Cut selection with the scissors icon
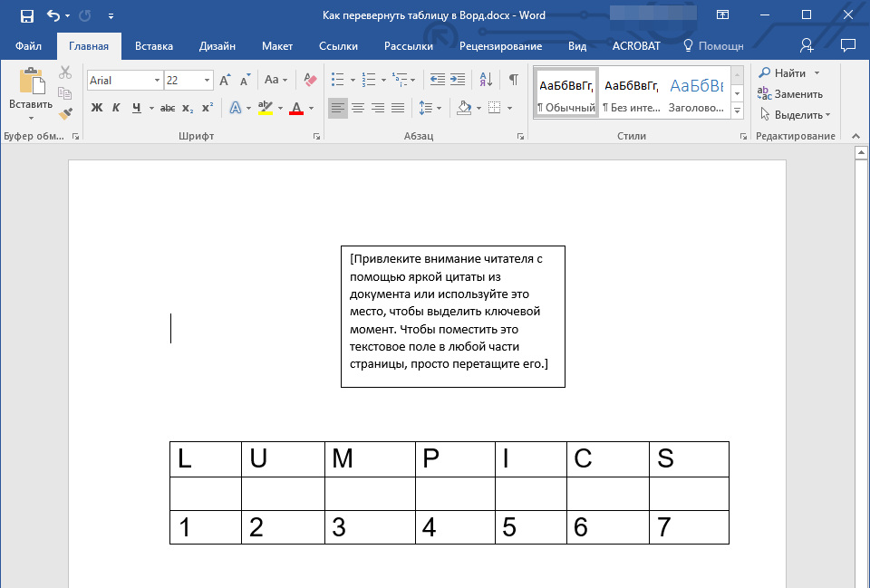 click(x=65, y=73)
